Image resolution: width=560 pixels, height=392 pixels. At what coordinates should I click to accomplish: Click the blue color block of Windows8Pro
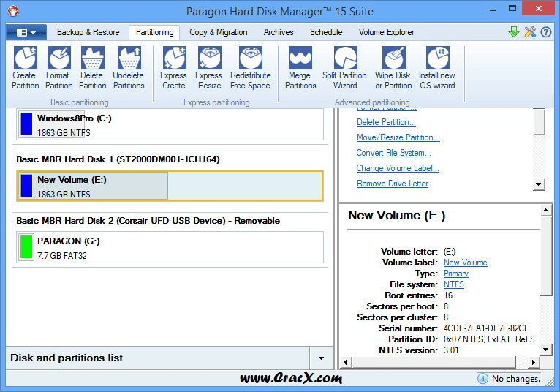pos(26,124)
